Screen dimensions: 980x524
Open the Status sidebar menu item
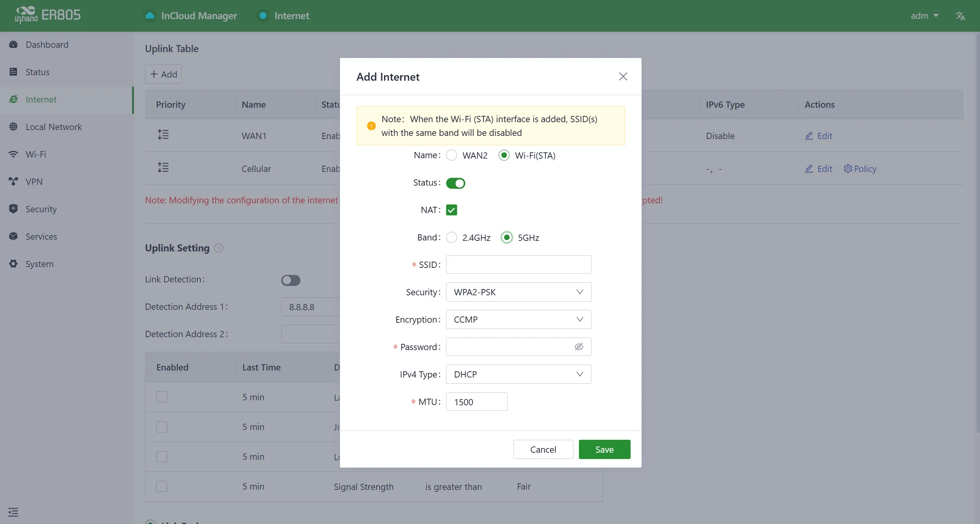point(67,72)
